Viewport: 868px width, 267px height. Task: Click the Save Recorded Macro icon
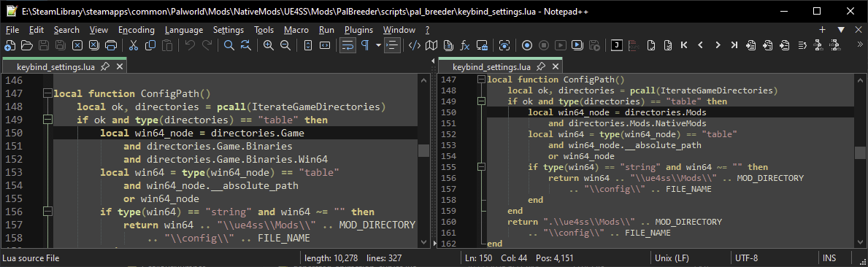pos(594,45)
